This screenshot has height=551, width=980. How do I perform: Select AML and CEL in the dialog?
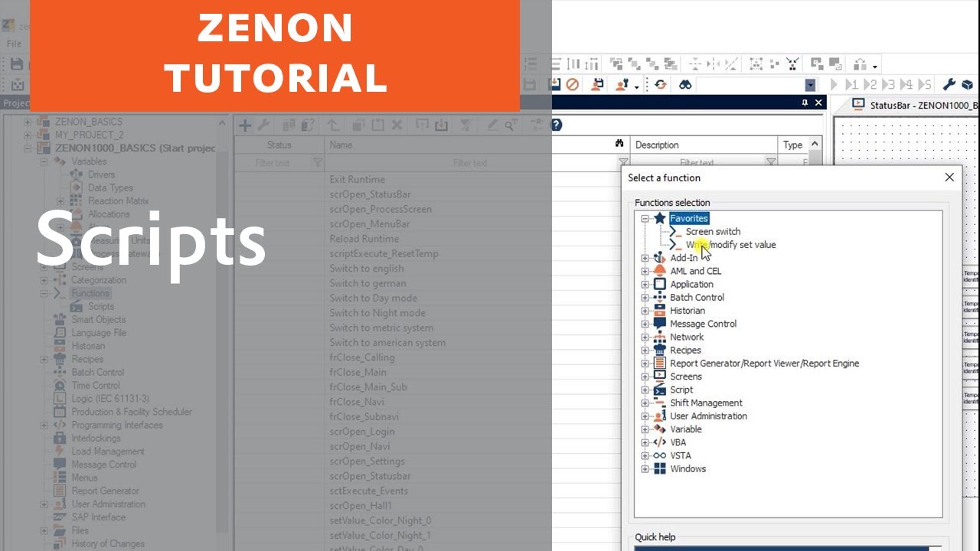click(x=695, y=271)
